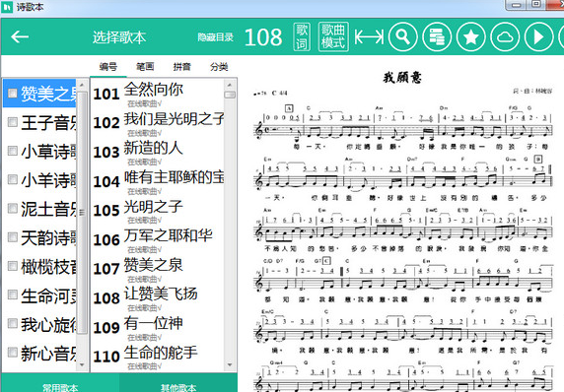Select song 104 唯有主耶稣的宝
Viewport: 564px width, 392px height.
pyautogui.click(x=157, y=182)
